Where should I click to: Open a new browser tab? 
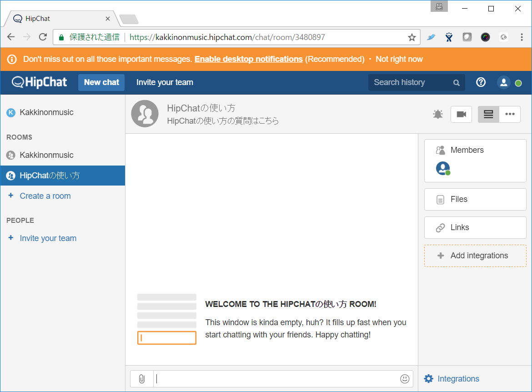(129, 19)
